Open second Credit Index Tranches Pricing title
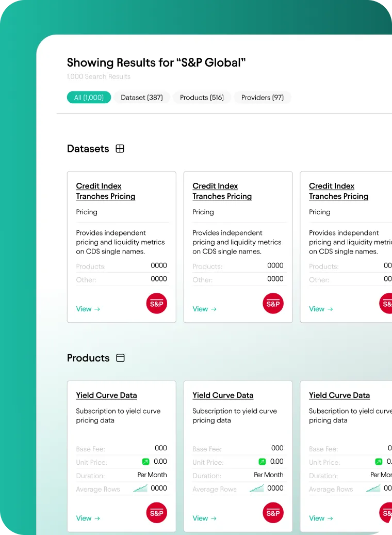This screenshot has width=392, height=535. [222, 191]
